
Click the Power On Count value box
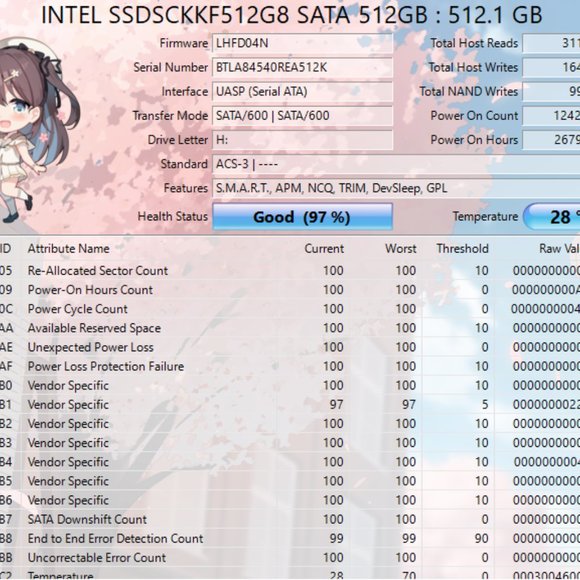pos(551,115)
